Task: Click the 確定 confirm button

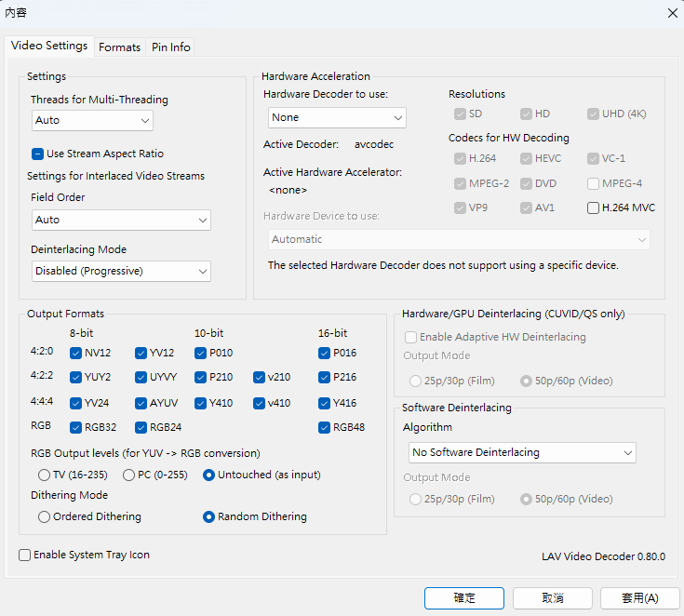Action: click(x=463, y=597)
